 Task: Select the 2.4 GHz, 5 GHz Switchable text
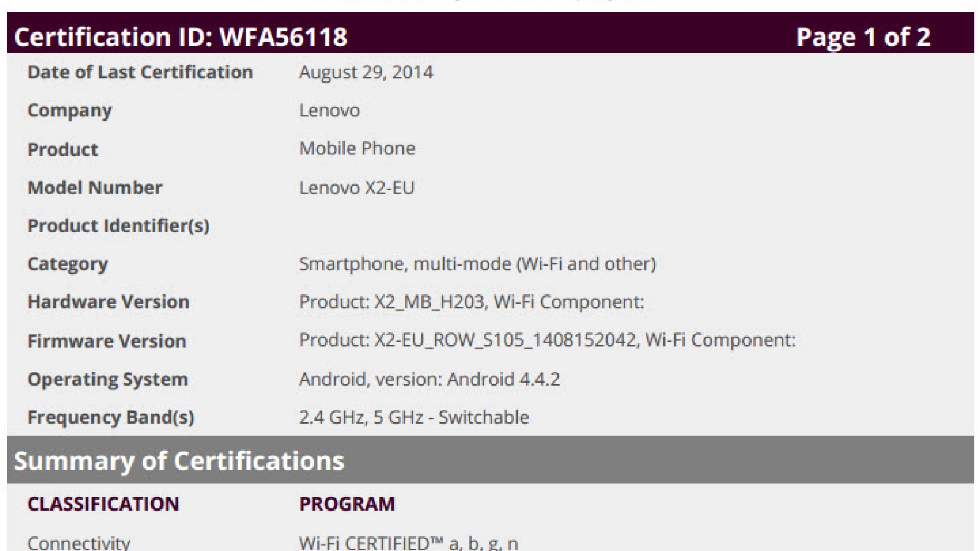(414, 417)
